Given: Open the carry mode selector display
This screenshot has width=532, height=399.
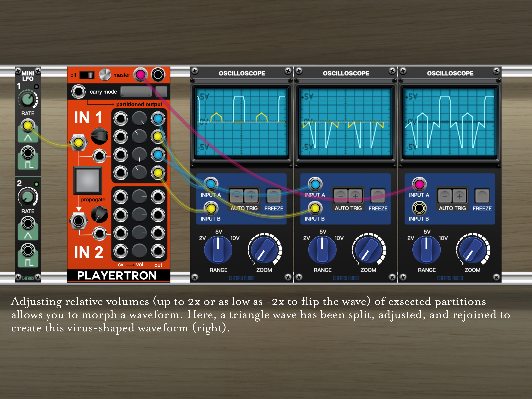Looking at the screenshot, I should point(136,91).
